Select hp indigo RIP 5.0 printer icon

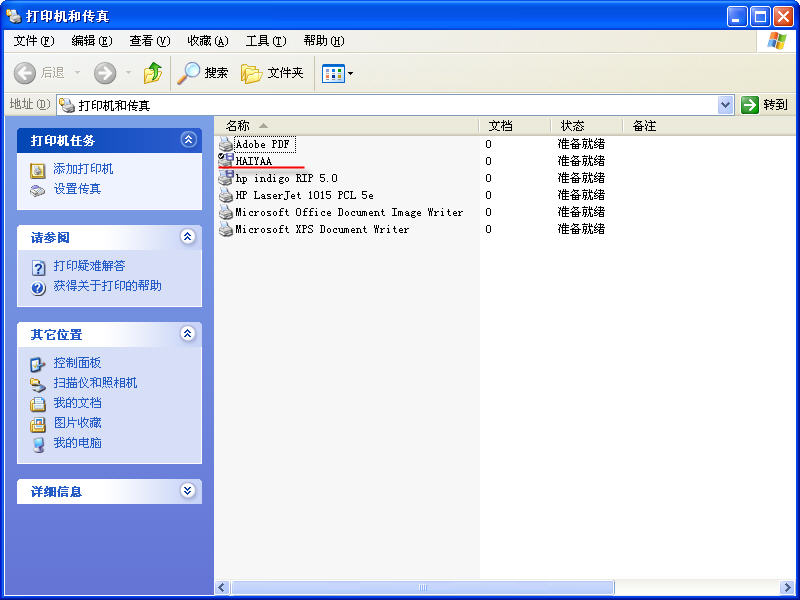click(x=226, y=178)
